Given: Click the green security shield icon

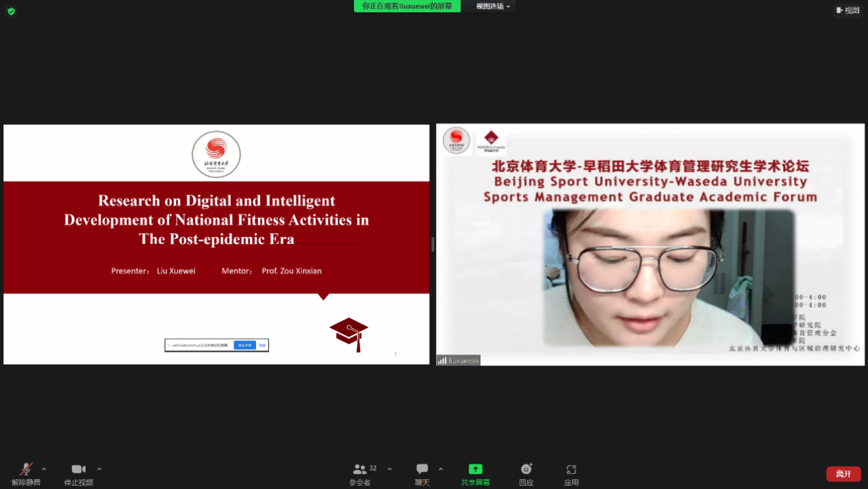Looking at the screenshot, I should (x=11, y=11).
